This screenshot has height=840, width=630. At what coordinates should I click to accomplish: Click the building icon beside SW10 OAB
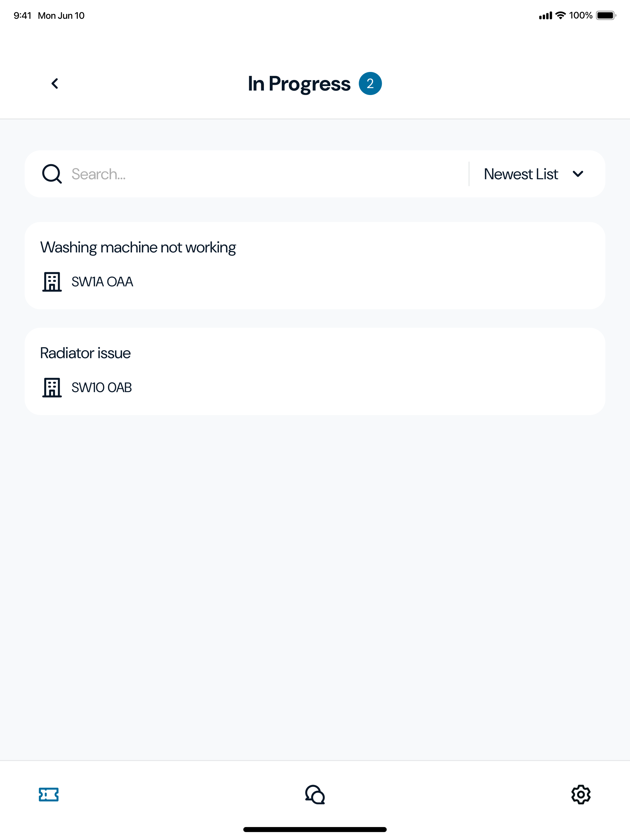tap(52, 387)
